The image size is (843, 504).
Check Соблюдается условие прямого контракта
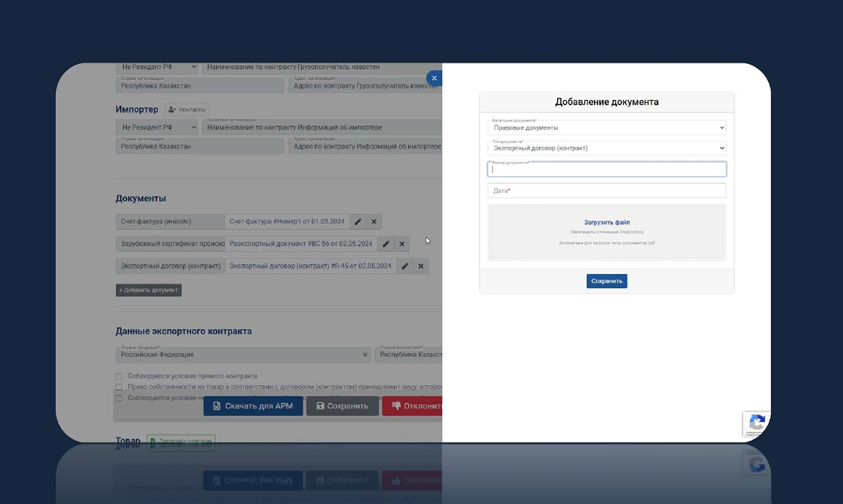tap(119, 376)
